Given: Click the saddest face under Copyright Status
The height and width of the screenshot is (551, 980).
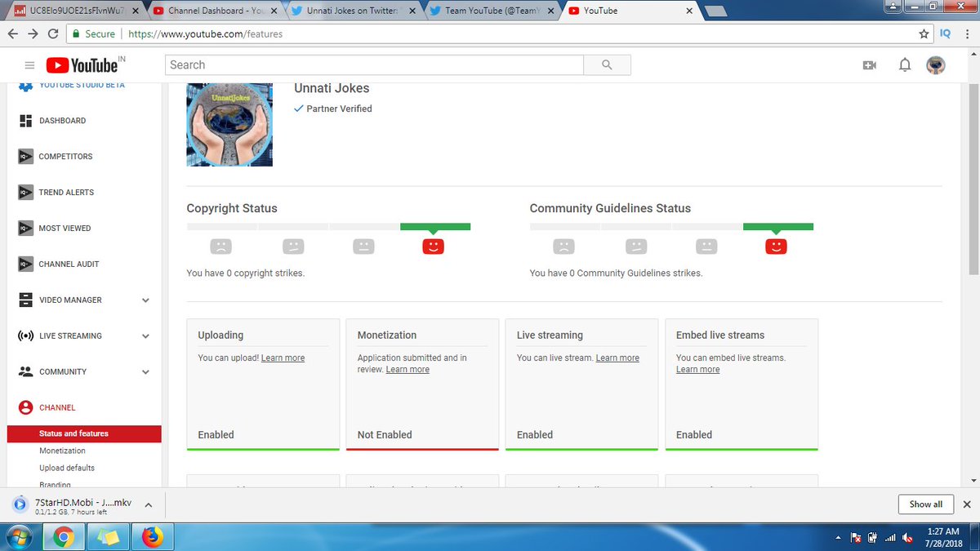Looking at the screenshot, I should click(220, 246).
